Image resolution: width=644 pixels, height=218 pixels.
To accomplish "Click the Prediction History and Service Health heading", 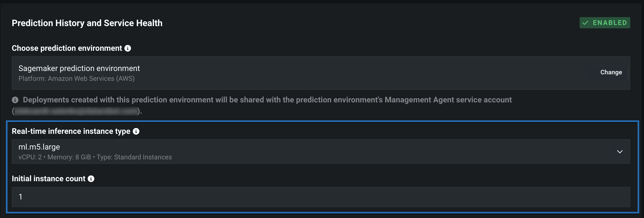I will tap(87, 23).
